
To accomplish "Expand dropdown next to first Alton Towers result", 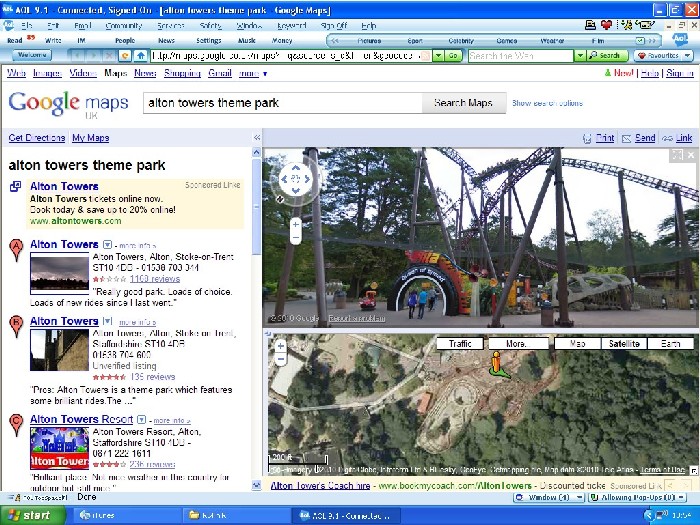I will (108, 245).
